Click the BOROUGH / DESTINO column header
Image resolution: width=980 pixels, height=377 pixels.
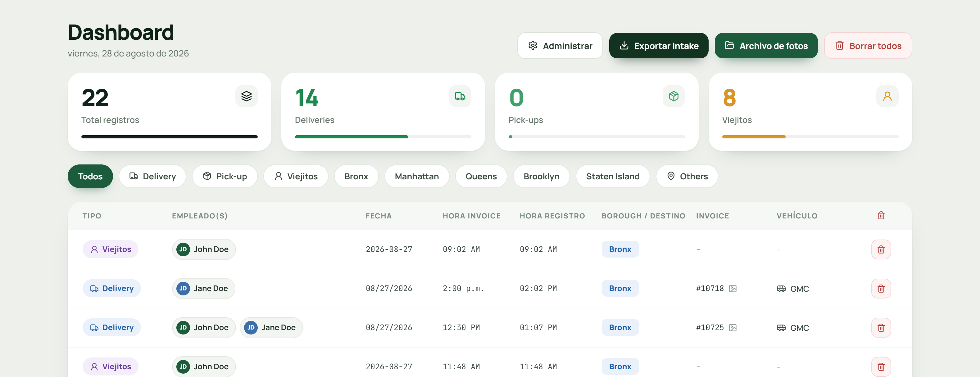click(x=643, y=216)
